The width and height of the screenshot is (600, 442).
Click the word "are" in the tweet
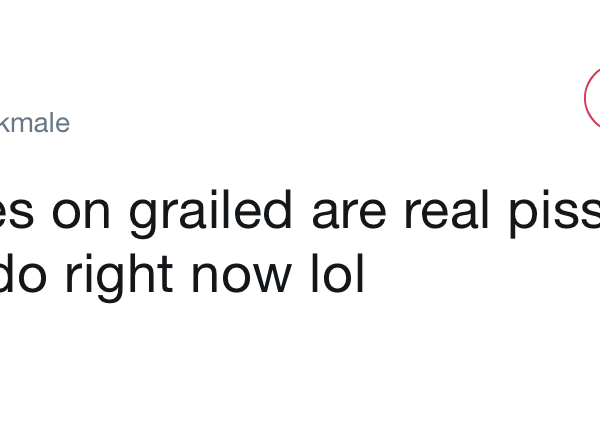pyautogui.click(x=347, y=211)
